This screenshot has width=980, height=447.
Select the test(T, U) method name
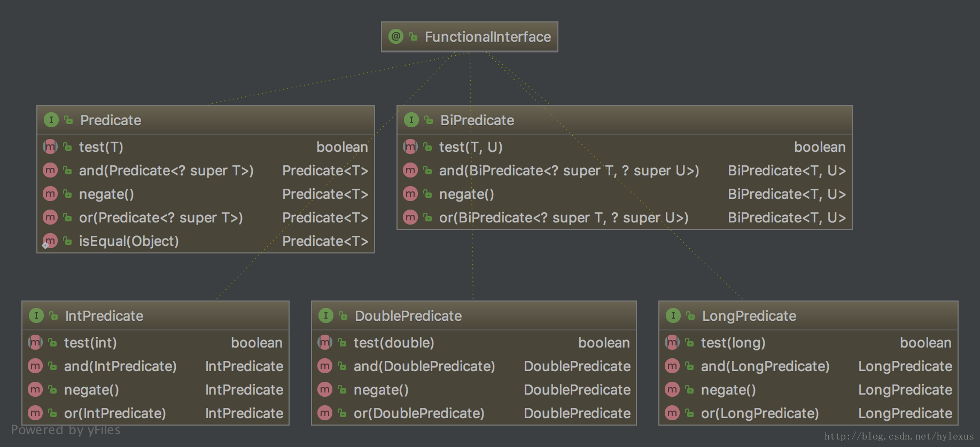point(471,147)
